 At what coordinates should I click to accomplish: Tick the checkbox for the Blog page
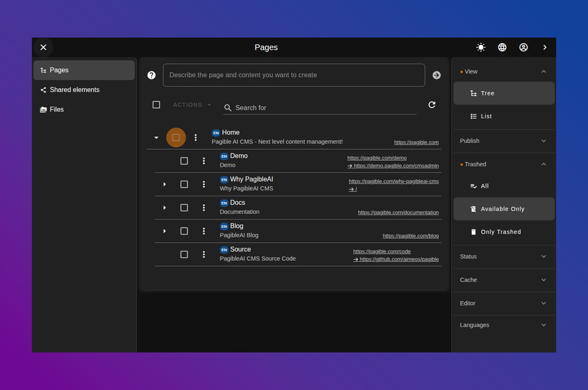184,231
